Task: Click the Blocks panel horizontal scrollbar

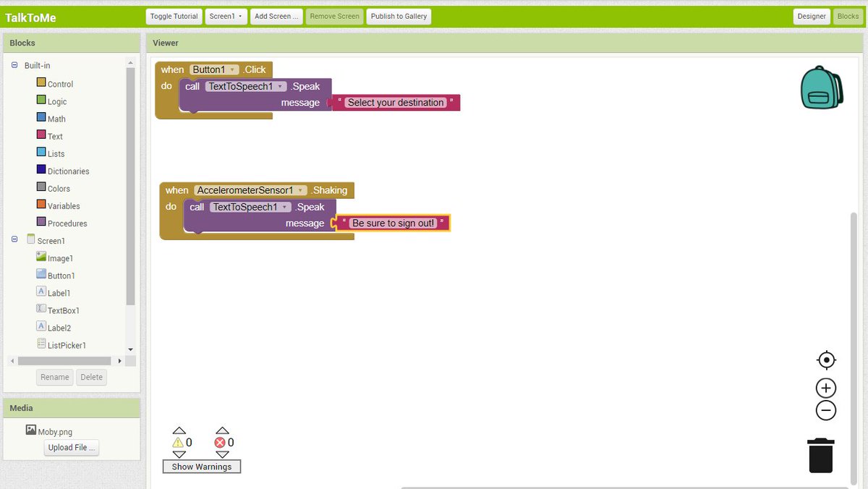Action: 64,360
